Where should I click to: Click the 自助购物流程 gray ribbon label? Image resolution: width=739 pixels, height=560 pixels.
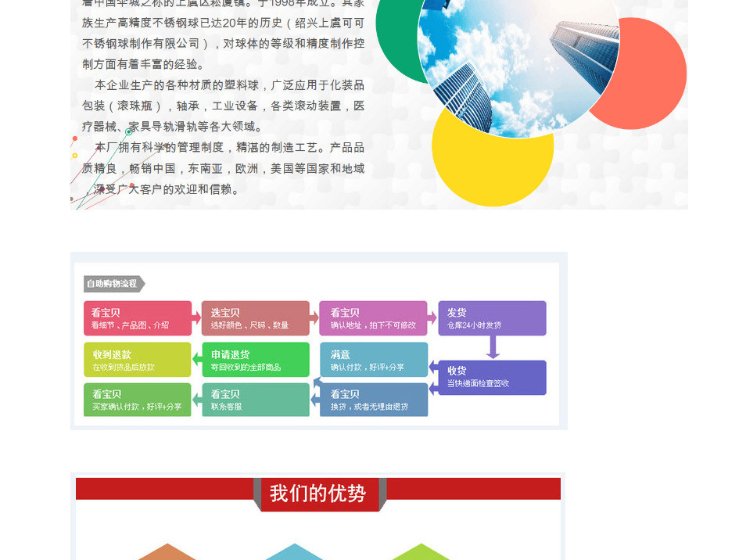(x=113, y=284)
